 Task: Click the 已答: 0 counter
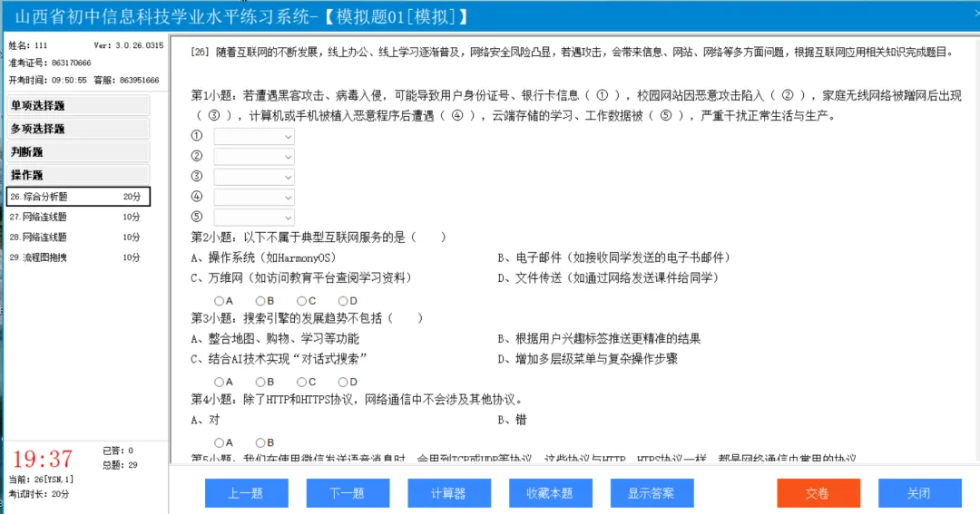click(118, 451)
